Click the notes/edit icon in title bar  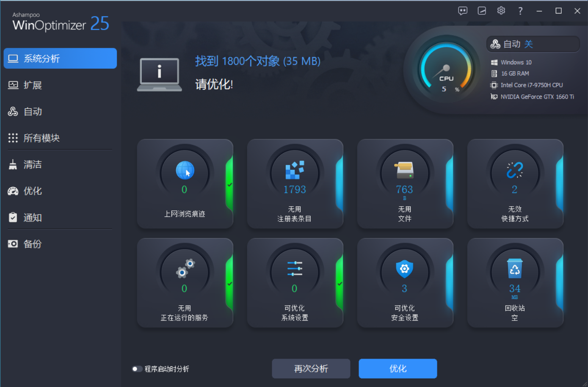pyautogui.click(x=482, y=11)
